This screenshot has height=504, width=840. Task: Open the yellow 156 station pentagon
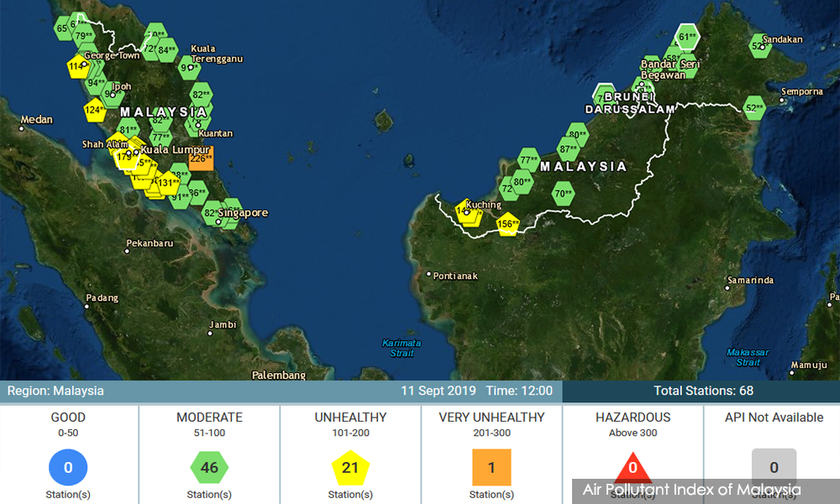[x=507, y=224]
